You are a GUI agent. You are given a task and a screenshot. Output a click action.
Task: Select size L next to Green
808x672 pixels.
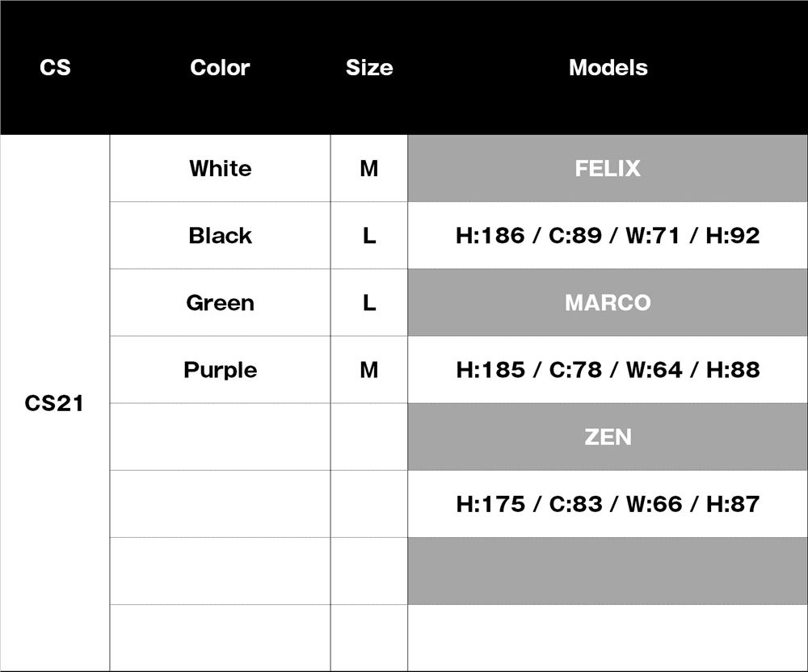click(369, 303)
